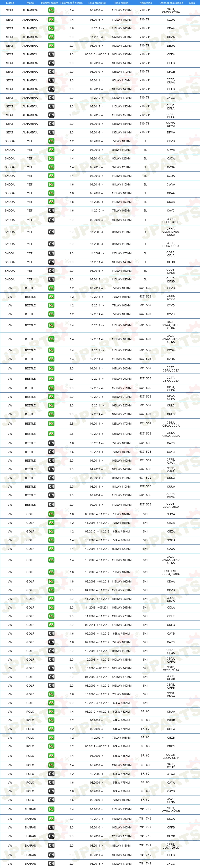Click the Nadwozie column header
Screen dimensions: 200x868
coord(146,3)
